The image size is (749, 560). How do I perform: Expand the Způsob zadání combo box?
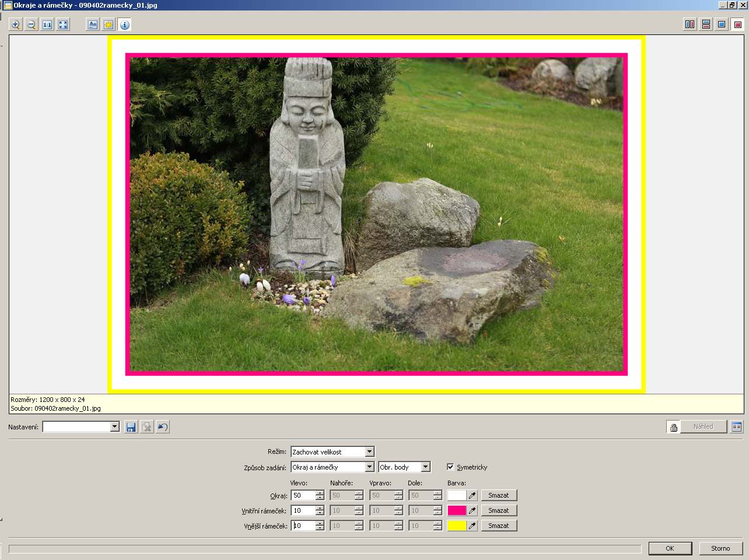(369, 467)
